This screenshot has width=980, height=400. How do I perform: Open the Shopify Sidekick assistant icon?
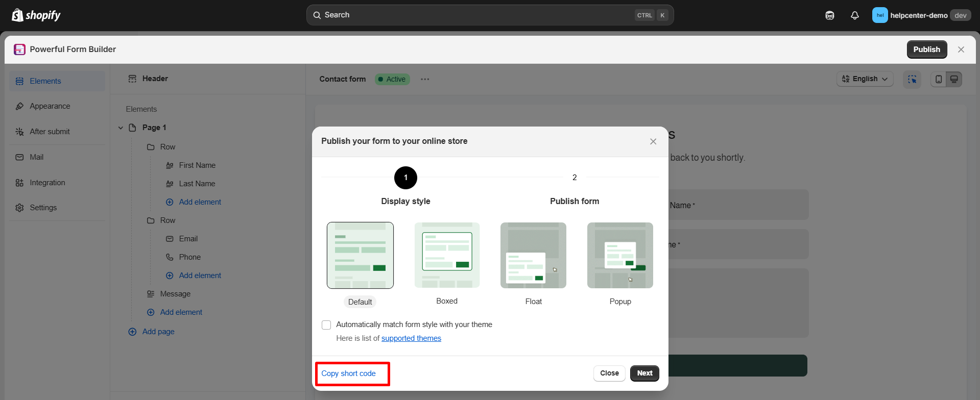point(830,15)
